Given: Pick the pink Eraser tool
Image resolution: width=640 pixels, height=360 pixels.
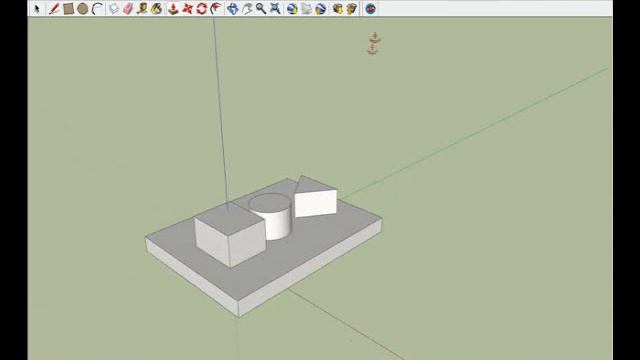Looking at the screenshot, I should 128,9.
